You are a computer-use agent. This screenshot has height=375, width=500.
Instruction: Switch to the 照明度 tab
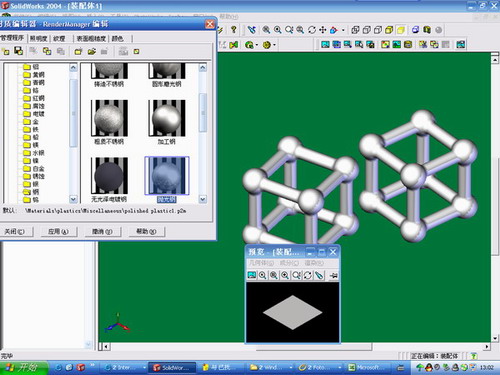(x=39, y=39)
